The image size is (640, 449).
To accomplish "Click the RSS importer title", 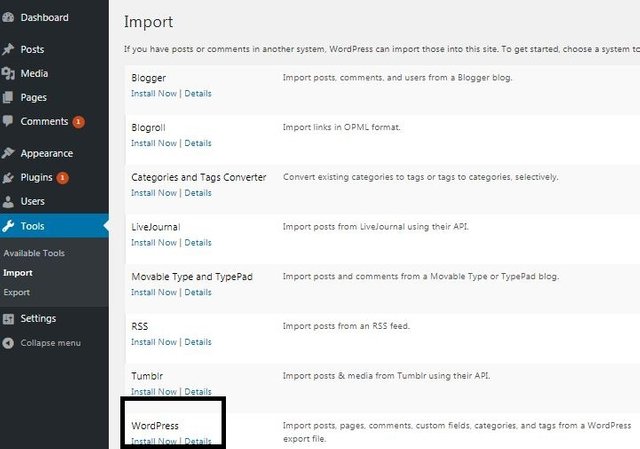I will [x=140, y=327].
